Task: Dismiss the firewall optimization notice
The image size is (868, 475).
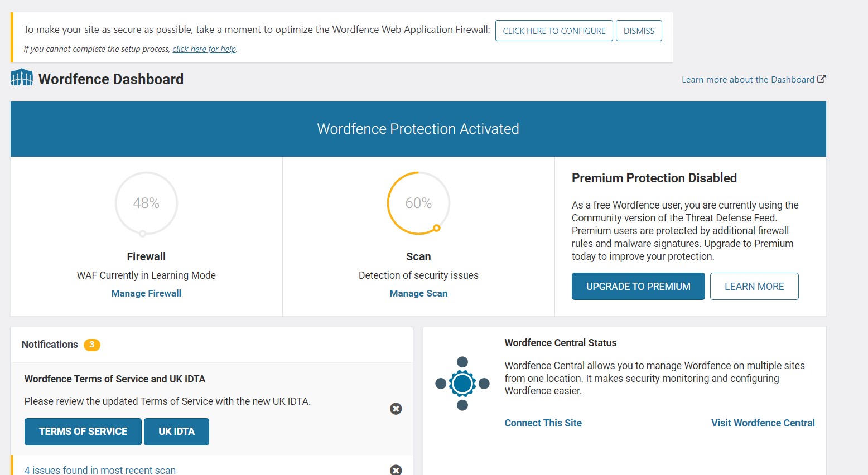Action: click(x=639, y=31)
